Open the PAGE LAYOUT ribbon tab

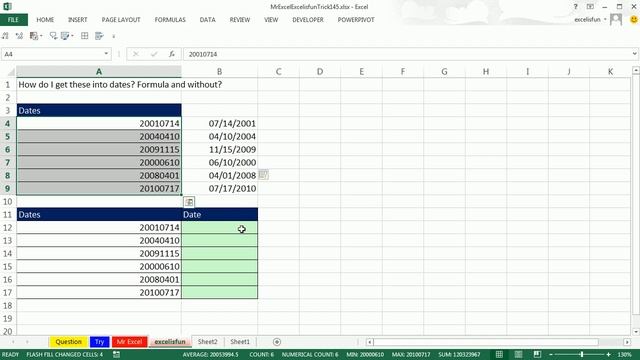pyautogui.click(x=121, y=20)
